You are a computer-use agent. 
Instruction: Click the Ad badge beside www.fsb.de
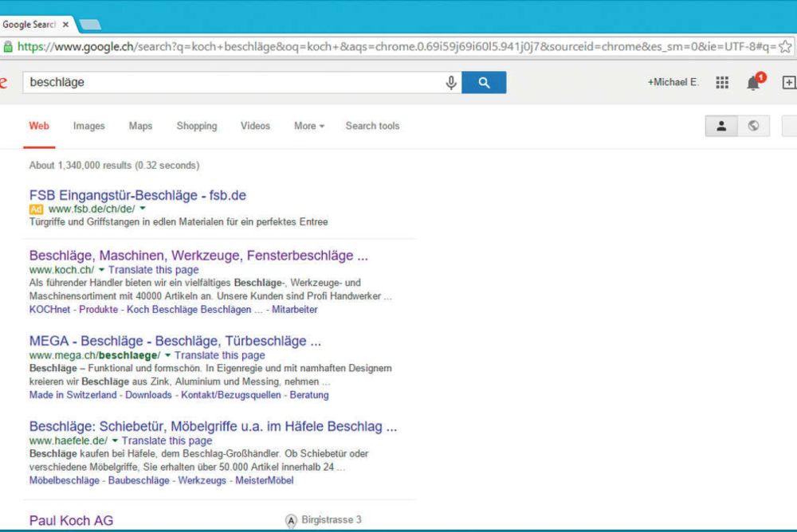(36, 209)
